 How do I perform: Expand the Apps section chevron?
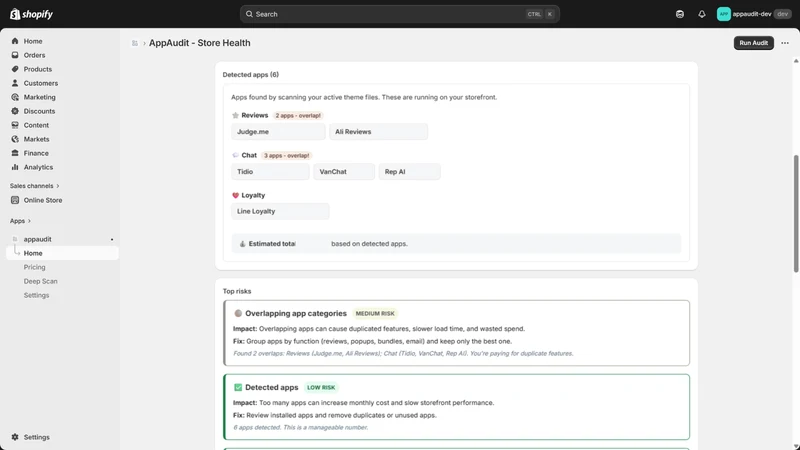point(29,221)
